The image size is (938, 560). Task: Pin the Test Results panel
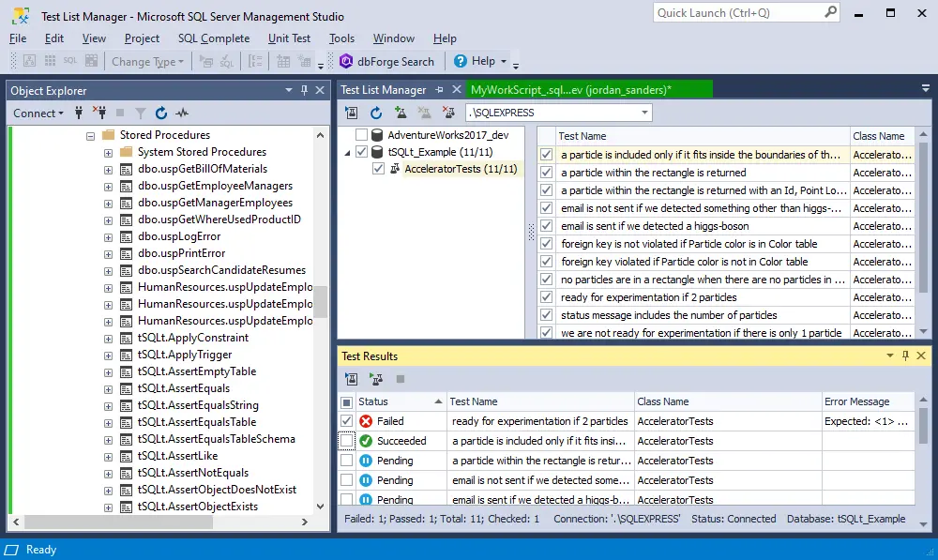(x=905, y=356)
